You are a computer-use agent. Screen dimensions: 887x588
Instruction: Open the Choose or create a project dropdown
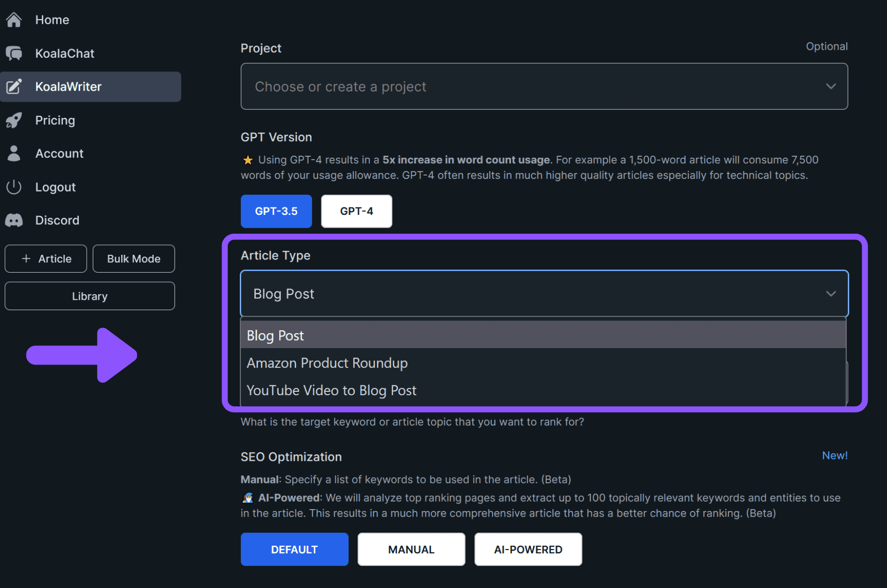pyautogui.click(x=544, y=86)
